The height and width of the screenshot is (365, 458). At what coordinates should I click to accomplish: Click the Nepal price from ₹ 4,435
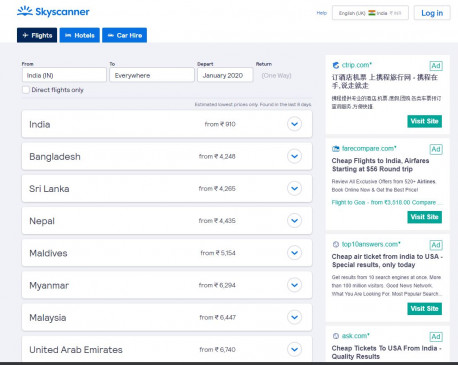pos(217,221)
